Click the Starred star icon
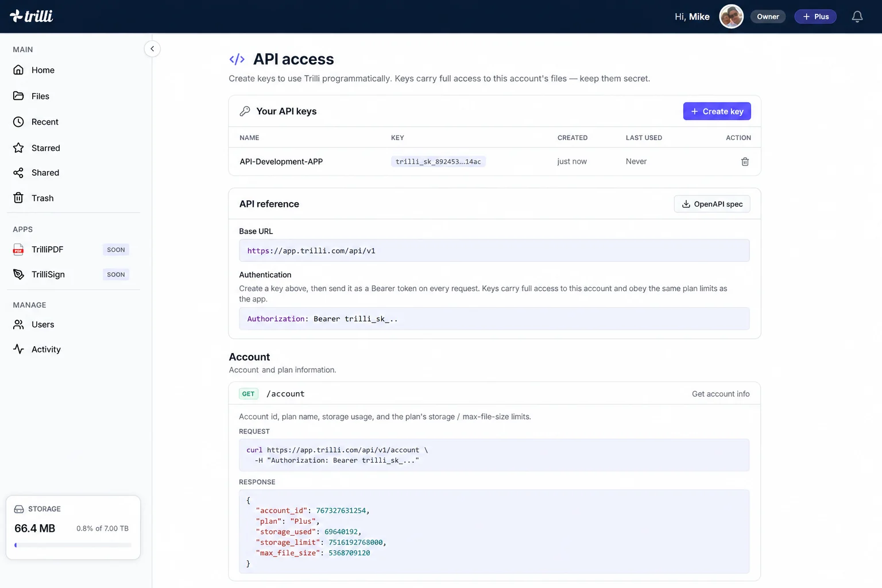The height and width of the screenshot is (588, 882). click(18, 148)
